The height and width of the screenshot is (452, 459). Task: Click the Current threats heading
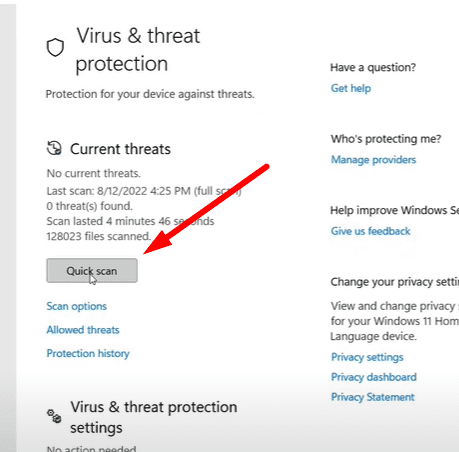point(120,149)
